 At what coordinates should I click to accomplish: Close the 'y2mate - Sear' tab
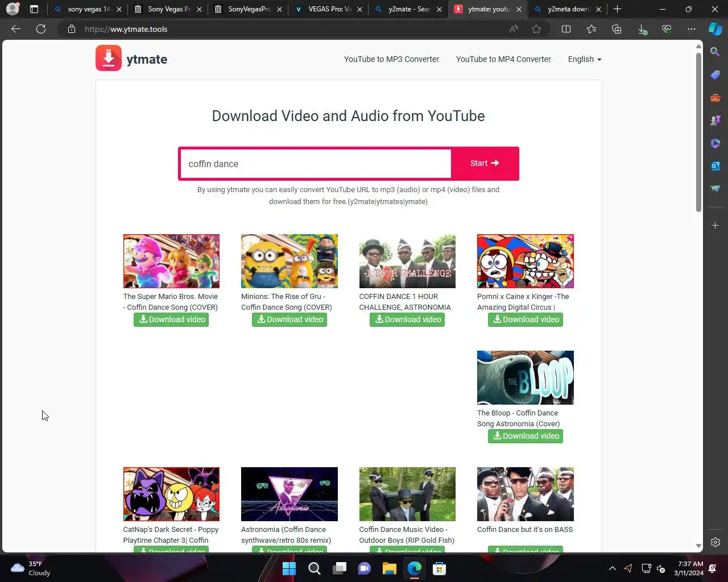coord(439,9)
